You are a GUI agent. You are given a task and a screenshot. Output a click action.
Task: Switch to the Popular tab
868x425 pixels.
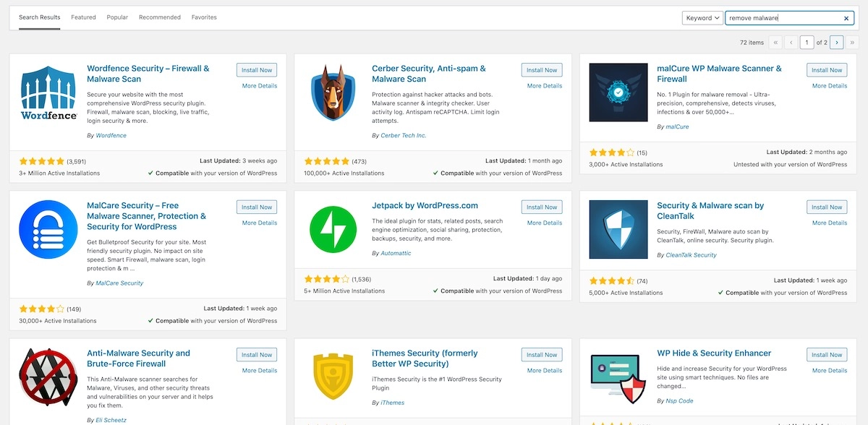(x=117, y=17)
